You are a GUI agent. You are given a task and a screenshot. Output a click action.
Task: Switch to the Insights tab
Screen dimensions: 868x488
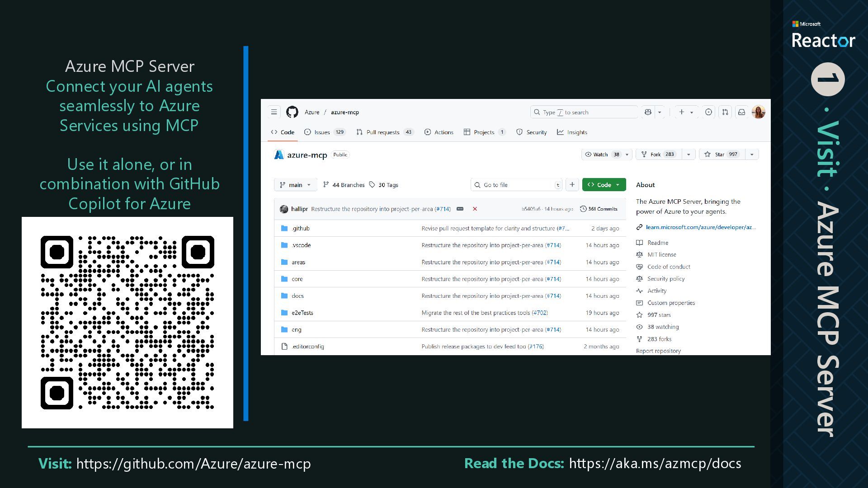tap(572, 132)
